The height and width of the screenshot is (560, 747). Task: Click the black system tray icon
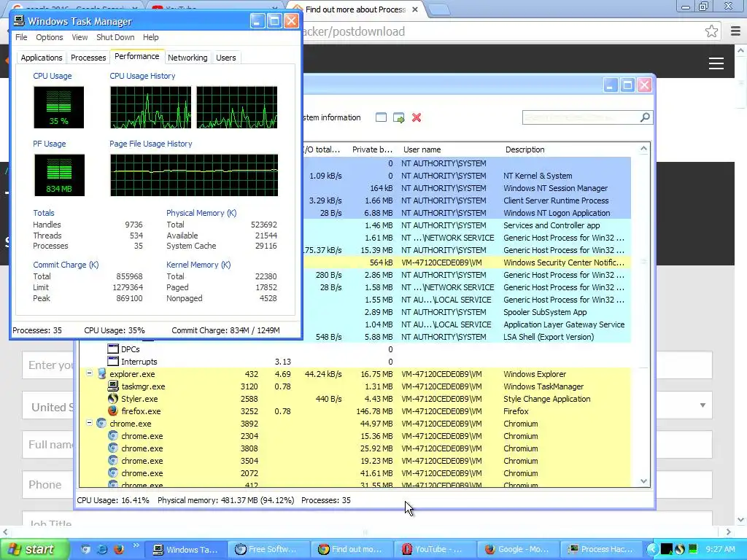coord(667,549)
